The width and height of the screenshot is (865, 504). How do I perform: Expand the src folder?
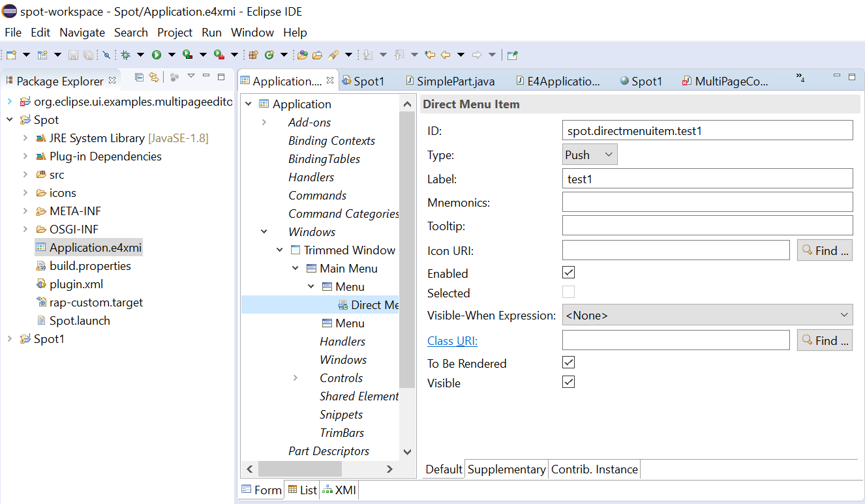pos(25,175)
